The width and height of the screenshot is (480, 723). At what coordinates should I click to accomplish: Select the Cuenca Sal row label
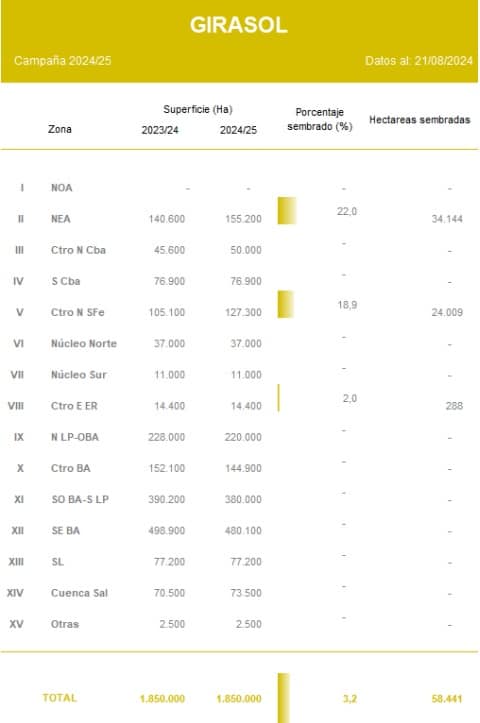79,593
